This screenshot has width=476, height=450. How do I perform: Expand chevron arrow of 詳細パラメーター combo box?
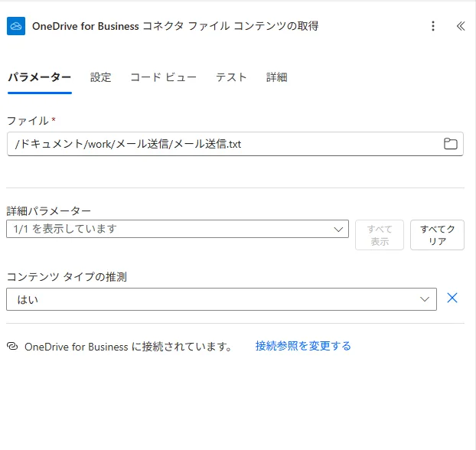338,230
